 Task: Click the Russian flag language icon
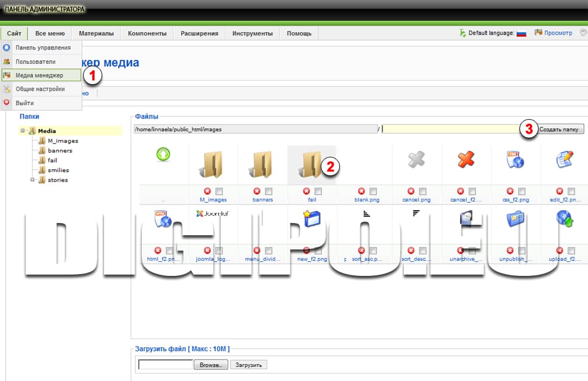(x=521, y=33)
